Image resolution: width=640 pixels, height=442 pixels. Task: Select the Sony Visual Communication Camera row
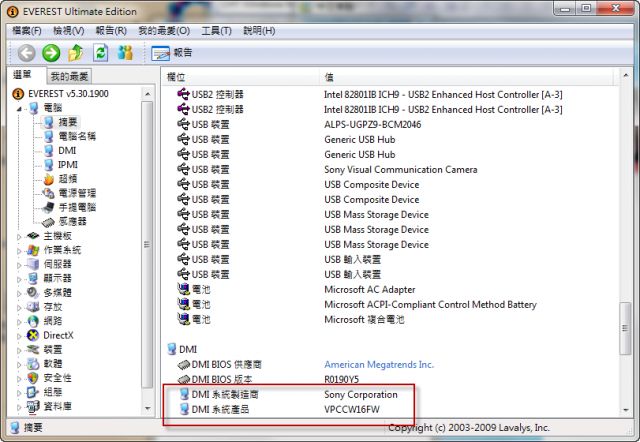(390, 169)
